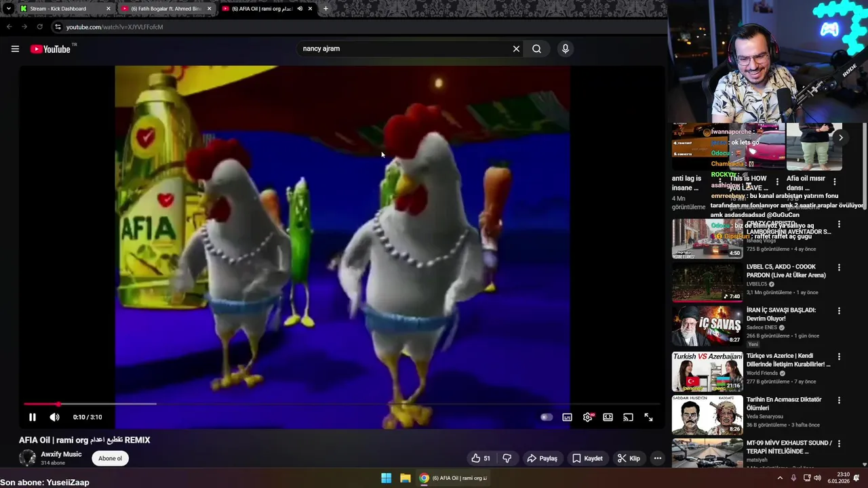Close the Fatih Bogalar tab

tap(209, 9)
